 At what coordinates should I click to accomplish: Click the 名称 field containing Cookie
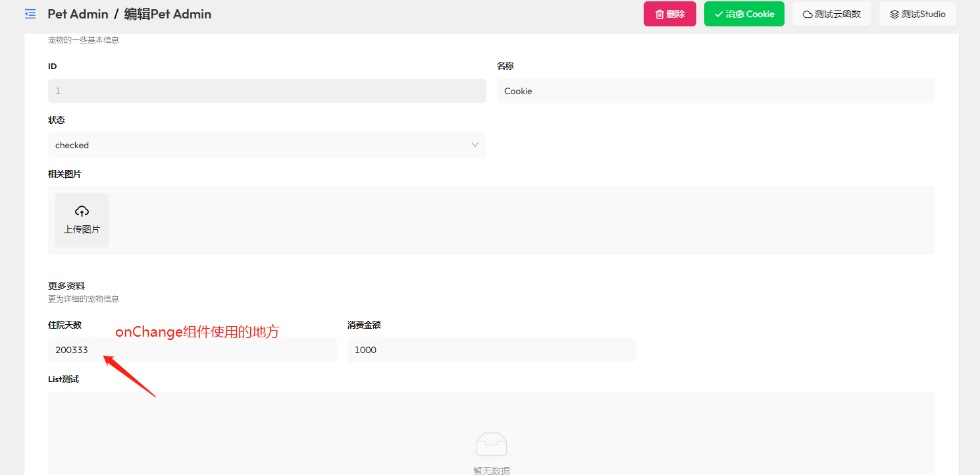coord(716,91)
